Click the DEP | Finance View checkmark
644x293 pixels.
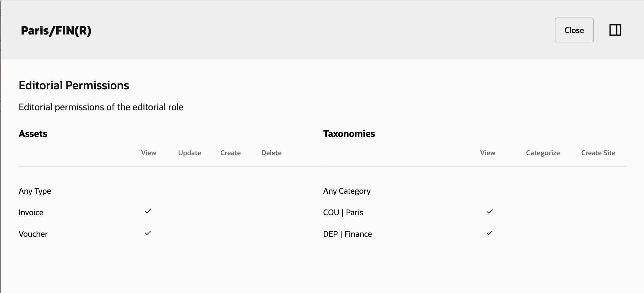coord(490,233)
